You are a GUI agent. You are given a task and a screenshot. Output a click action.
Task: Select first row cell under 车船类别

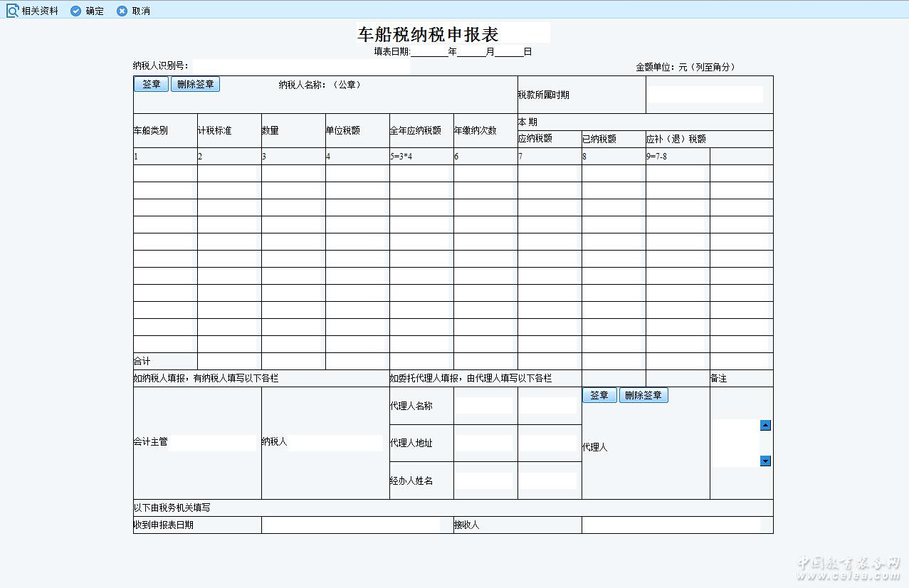click(165, 174)
